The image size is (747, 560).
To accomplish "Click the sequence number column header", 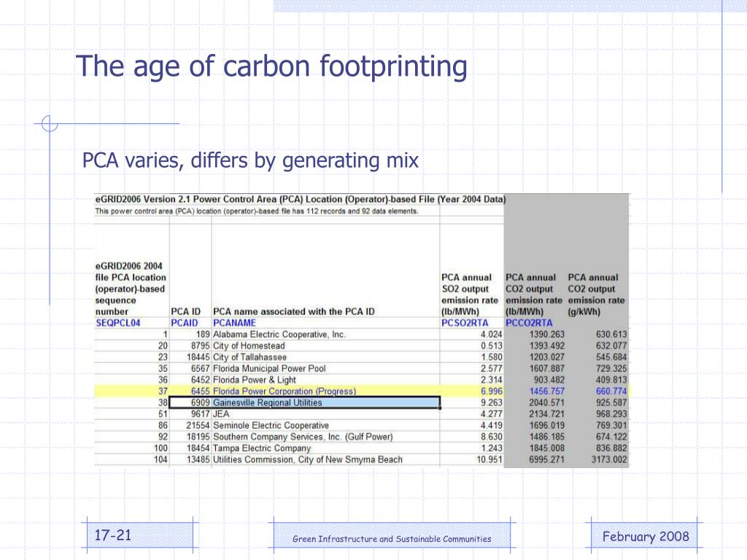I will 131,289.
